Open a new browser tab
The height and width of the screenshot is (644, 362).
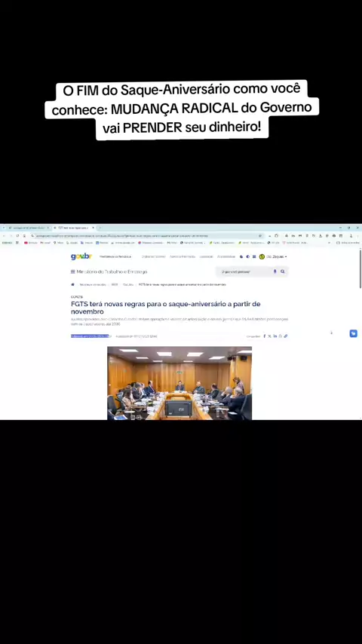tap(100, 228)
